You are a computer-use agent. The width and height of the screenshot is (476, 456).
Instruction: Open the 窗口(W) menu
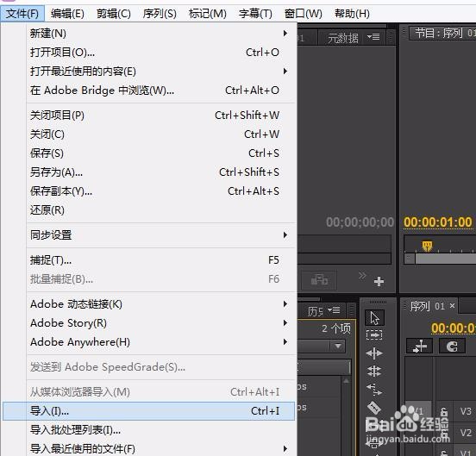(x=304, y=14)
